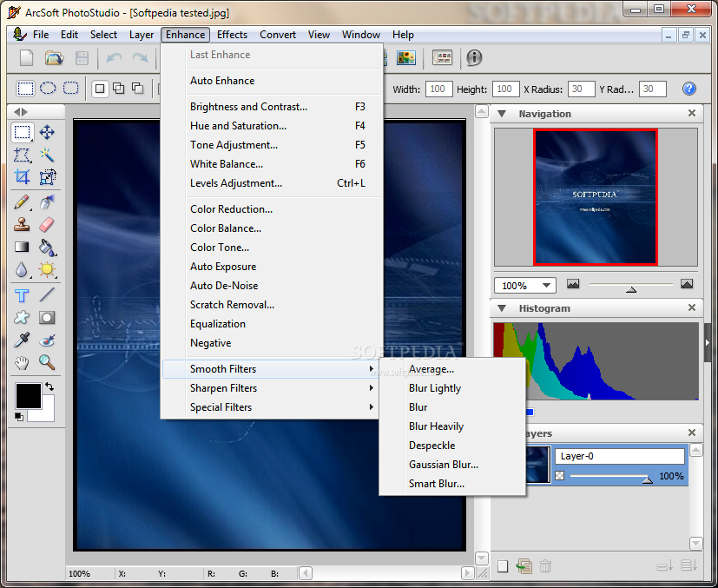The width and height of the screenshot is (718, 588).
Task: Choose Gaussian Blur... from submenu
Action: [x=452, y=465]
